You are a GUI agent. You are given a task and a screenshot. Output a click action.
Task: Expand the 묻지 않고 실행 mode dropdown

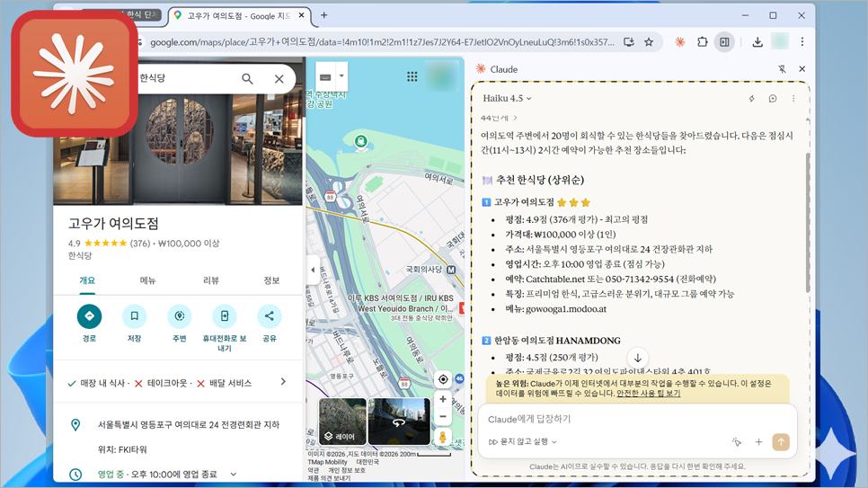(523, 442)
